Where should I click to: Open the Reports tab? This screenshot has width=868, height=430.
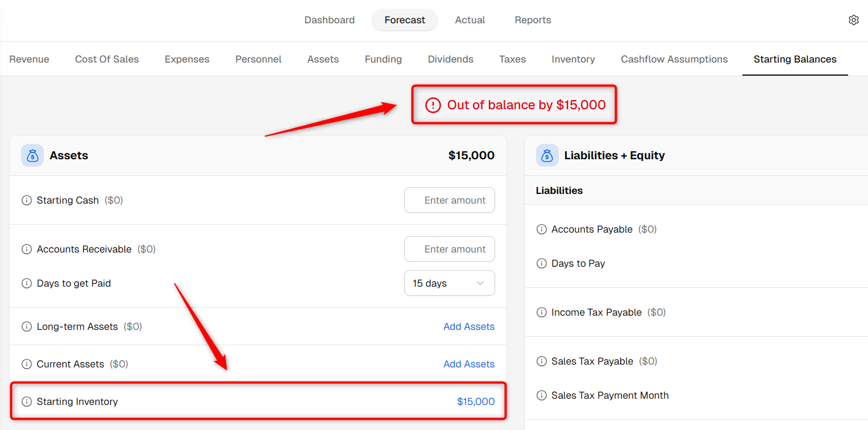533,20
